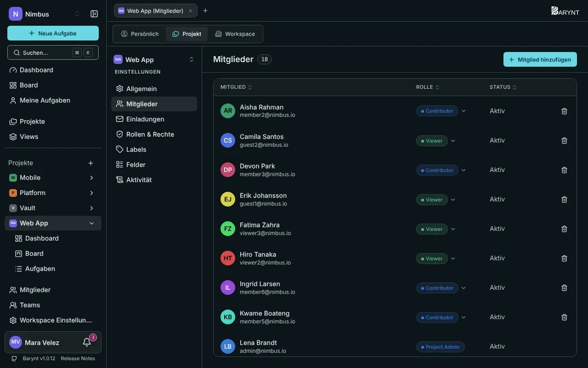Image resolution: width=588 pixels, height=368 pixels.
Task: Sort table by Mitglied column
Action: point(236,87)
